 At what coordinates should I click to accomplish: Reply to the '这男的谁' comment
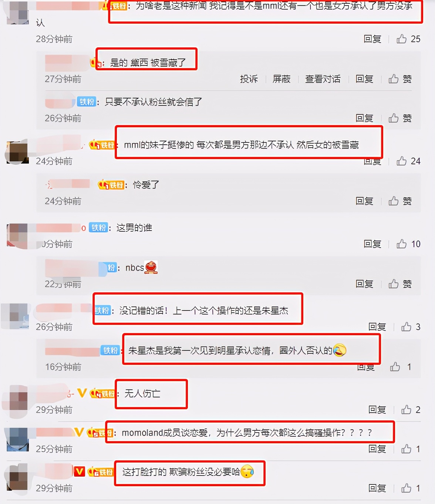372,244
